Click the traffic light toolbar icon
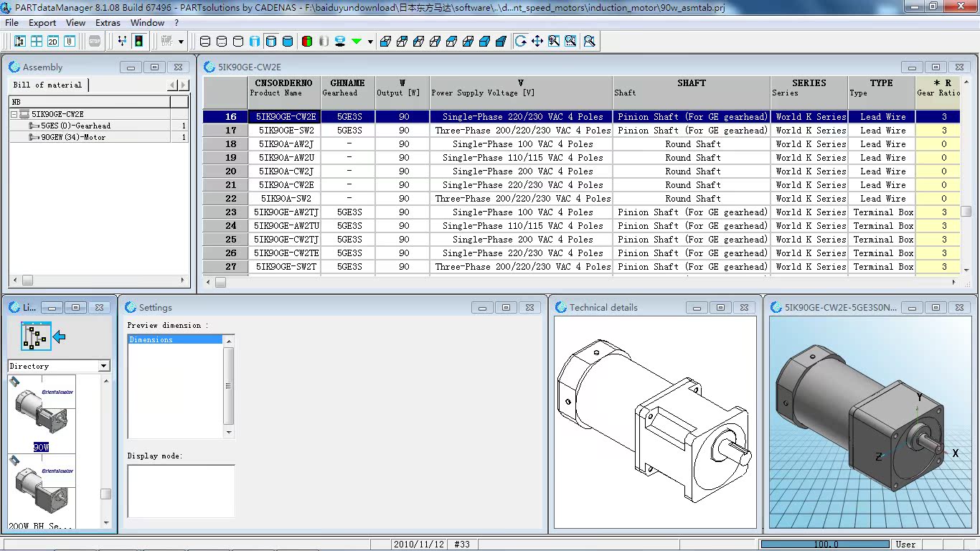The width and height of the screenshot is (980, 551). [138, 42]
